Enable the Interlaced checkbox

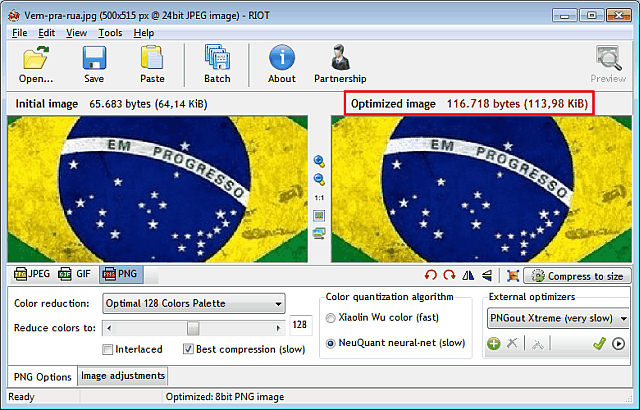click(x=108, y=349)
